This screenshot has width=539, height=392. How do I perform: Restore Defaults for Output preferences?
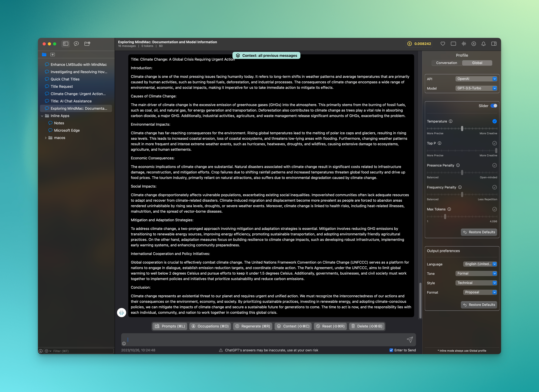479,305
